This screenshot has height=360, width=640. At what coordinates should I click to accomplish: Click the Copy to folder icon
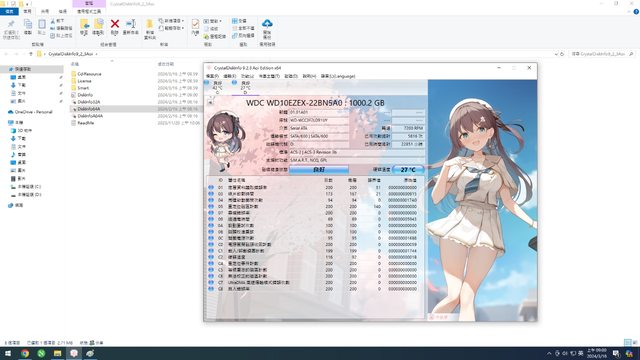tap(98, 24)
